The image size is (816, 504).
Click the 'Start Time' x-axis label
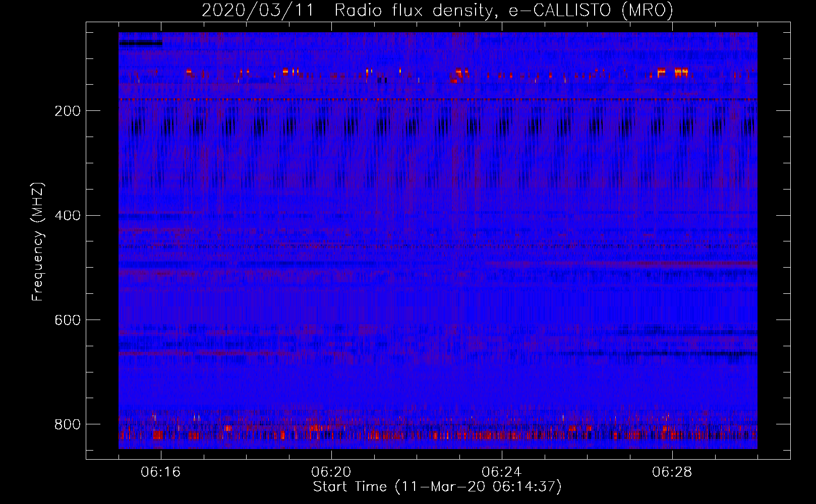point(437,487)
